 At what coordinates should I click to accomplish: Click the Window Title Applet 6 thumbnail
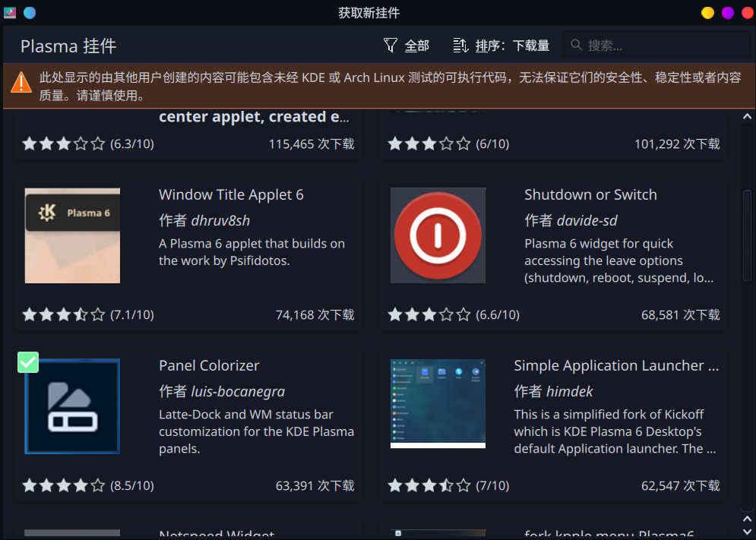tap(72, 235)
